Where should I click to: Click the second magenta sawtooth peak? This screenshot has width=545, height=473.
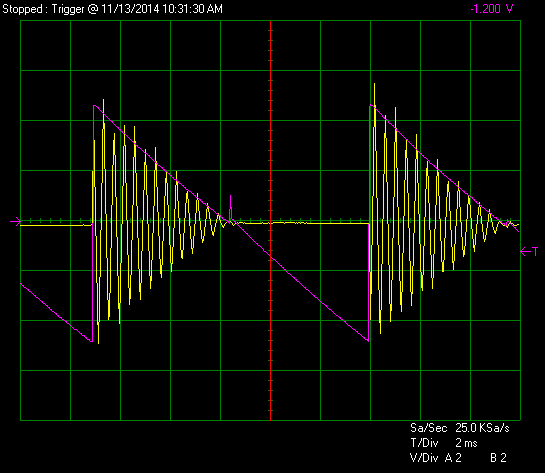370,105
